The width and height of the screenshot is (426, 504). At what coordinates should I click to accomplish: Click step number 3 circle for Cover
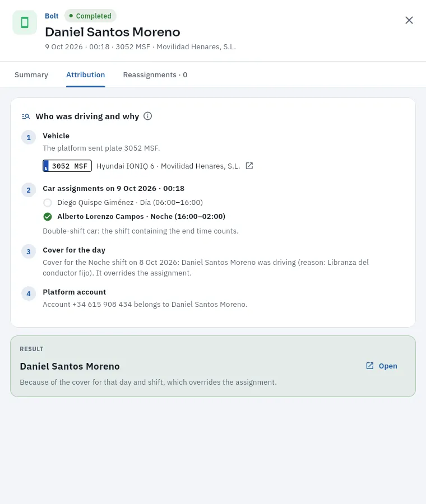[29, 251]
